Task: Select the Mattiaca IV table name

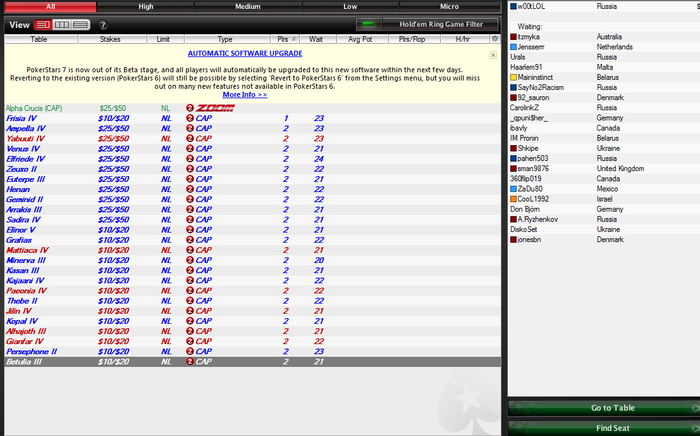Action: pos(27,250)
